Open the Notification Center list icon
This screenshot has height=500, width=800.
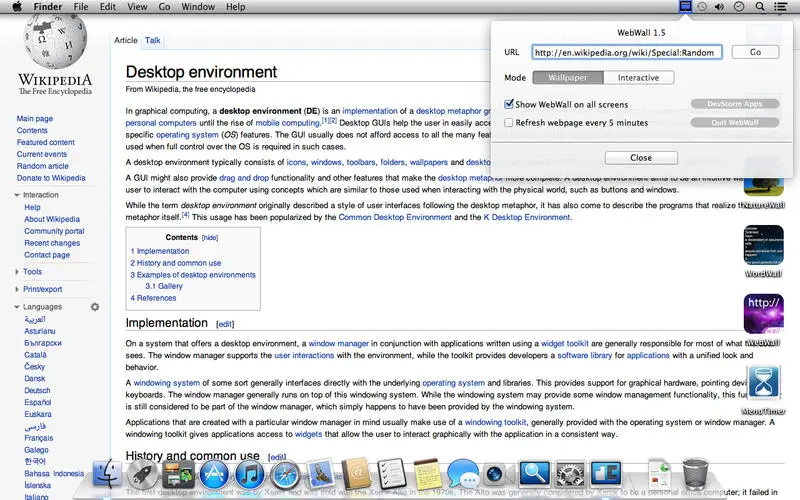[x=780, y=7]
